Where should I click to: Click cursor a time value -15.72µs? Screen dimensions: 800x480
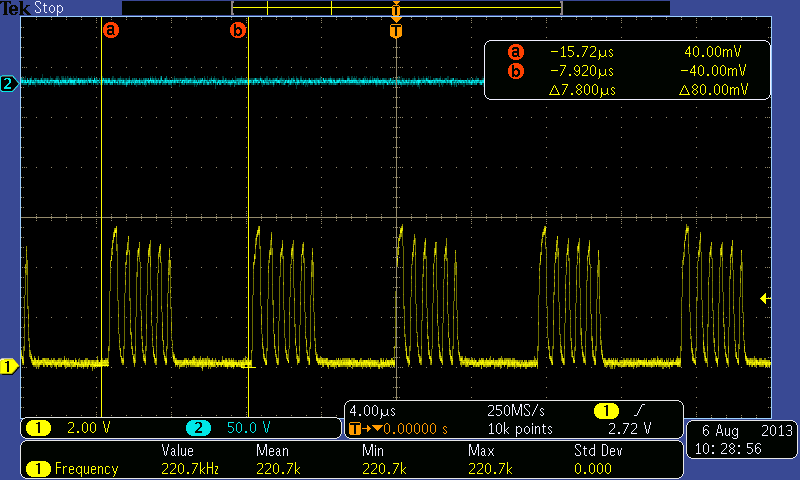(582, 52)
